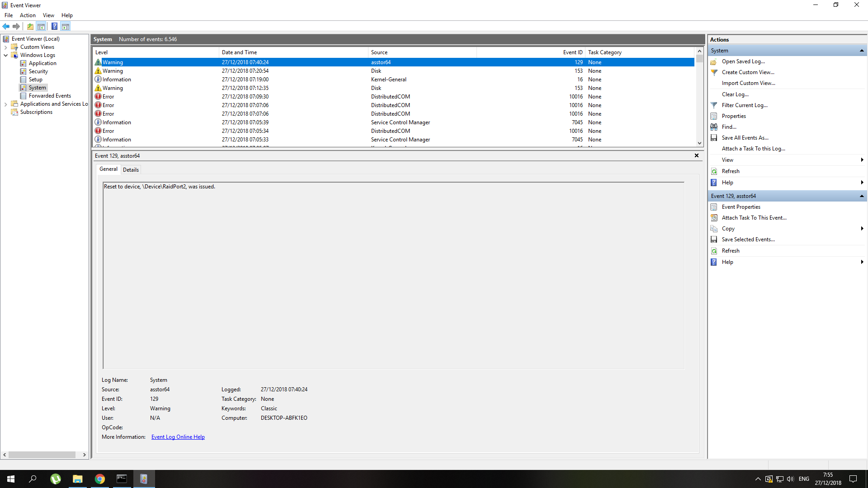Viewport: 868px width, 488px height.
Task: Toggle Show/Hide Action Pane toolbar button
Action: [66, 26]
